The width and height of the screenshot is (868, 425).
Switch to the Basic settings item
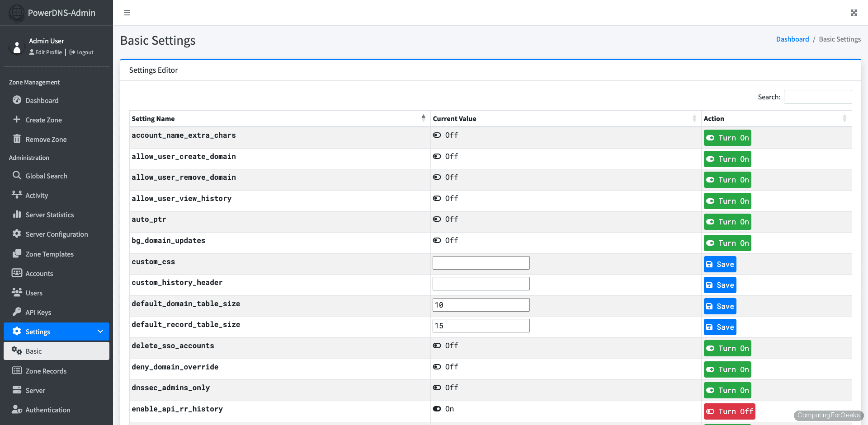pyautogui.click(x=34, y=351)
